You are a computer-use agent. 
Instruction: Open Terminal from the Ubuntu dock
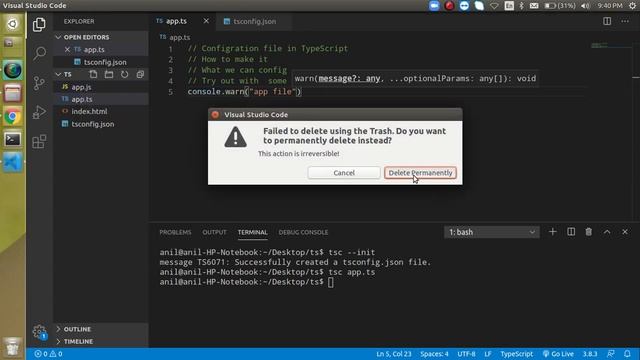(13, 140)
